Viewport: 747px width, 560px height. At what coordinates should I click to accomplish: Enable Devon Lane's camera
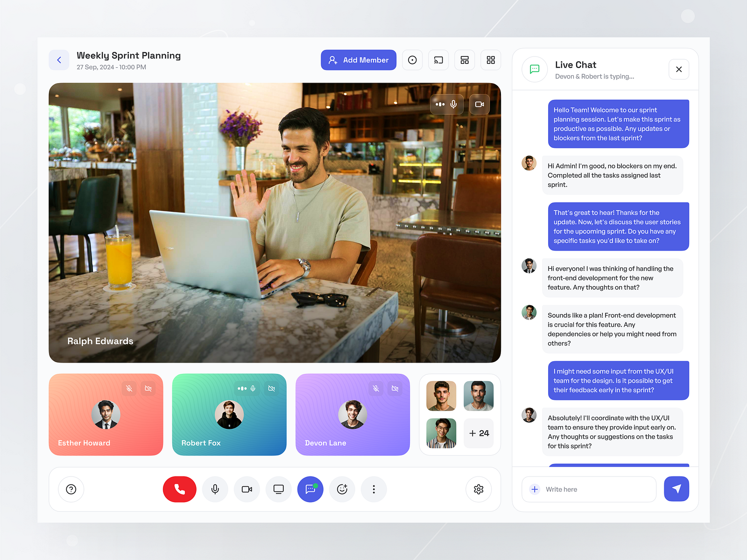395,388
